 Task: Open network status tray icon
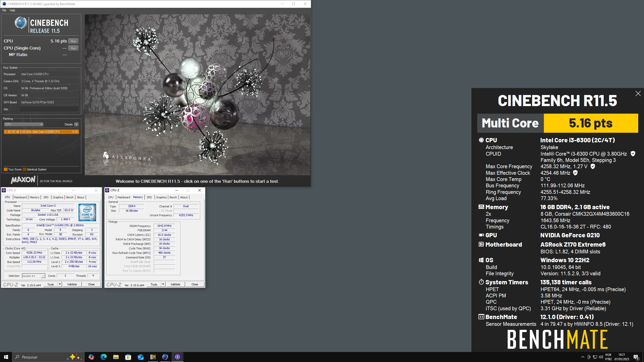[x=595, y=357]
